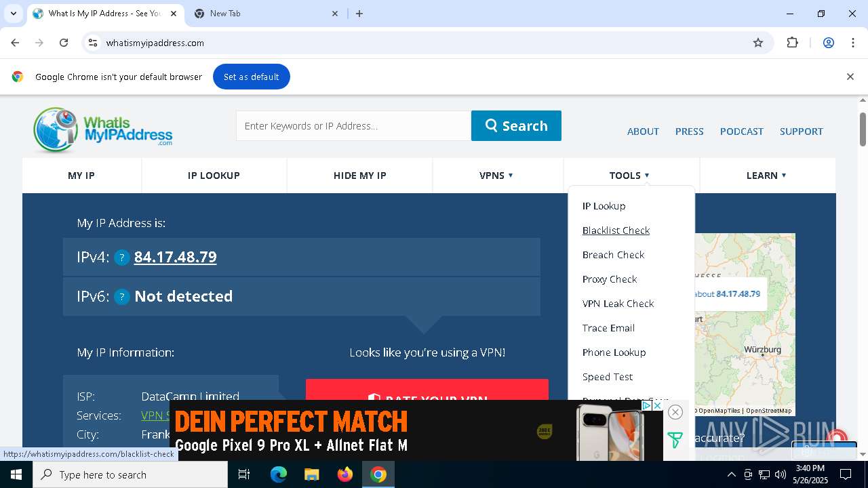
Task: Choose Trace Email from Tools menu
Action: point(608,328)
